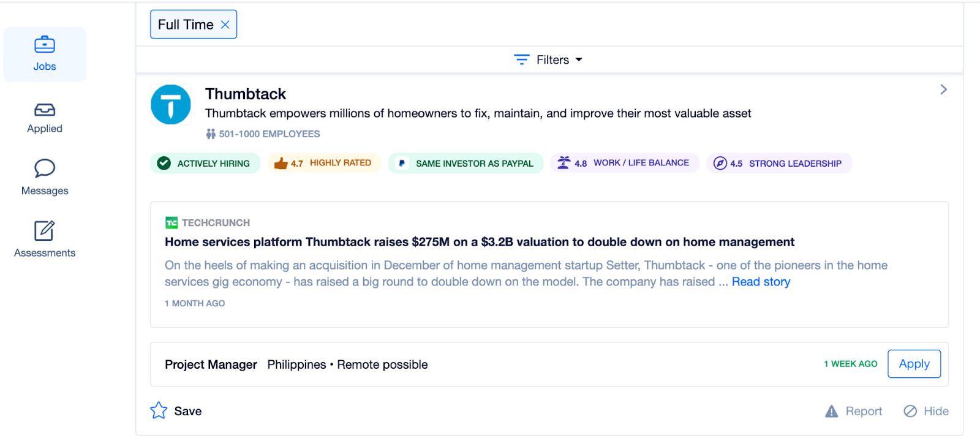Open the Read story link

[761, 282]
